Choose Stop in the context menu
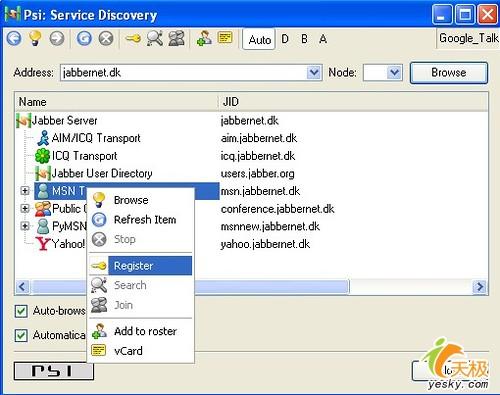Viewport: 500px width, 395px height. 140,239
